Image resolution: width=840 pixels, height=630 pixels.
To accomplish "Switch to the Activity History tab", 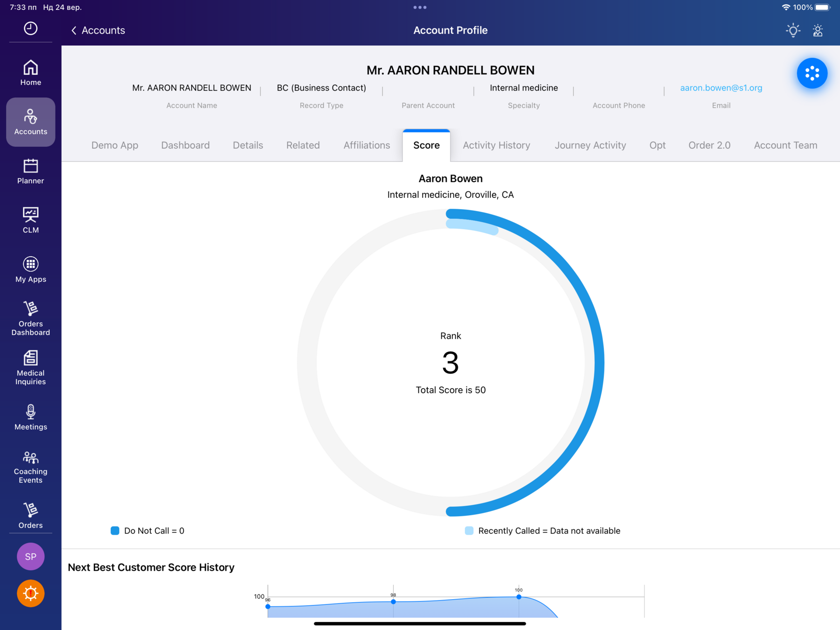I will click(496, 145).
